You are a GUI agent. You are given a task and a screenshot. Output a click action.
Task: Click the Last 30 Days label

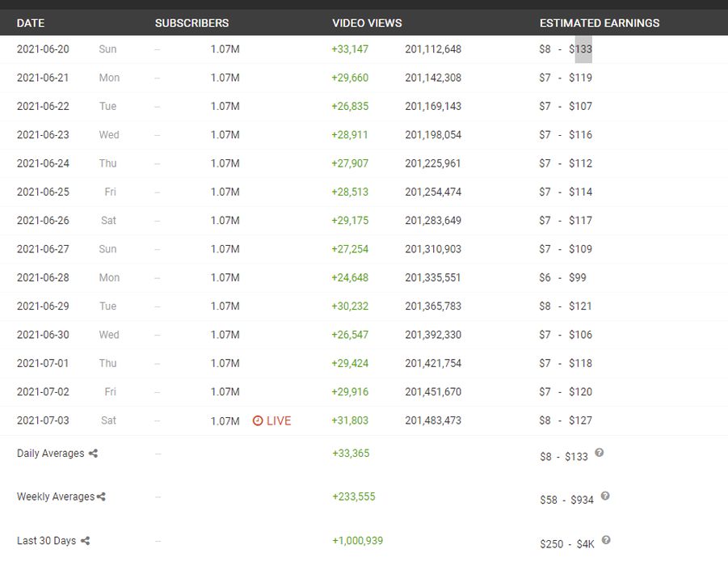point(46,541)
